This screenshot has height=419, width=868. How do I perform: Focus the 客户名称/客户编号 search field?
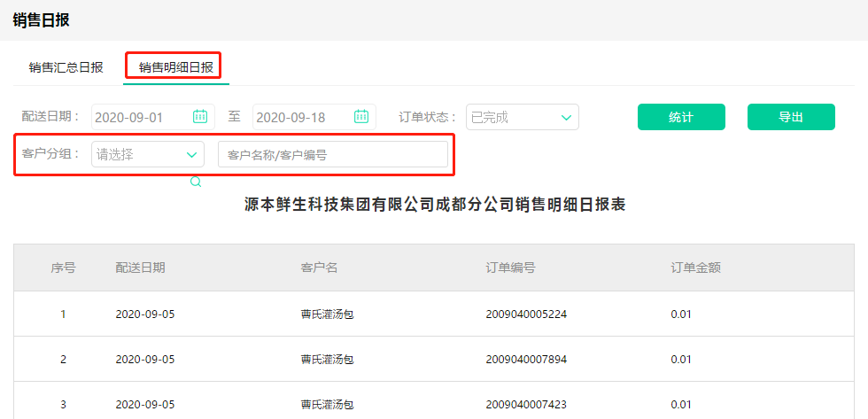pyautogui.click(x=333, y=154)
